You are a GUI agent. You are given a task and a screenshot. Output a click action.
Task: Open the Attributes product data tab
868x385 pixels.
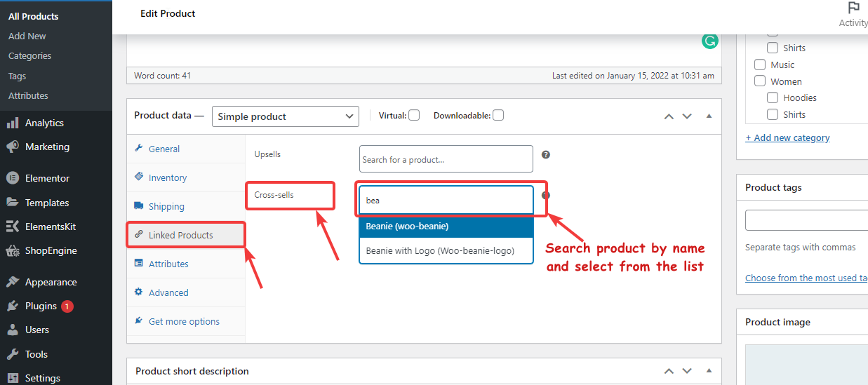[168, 264]
